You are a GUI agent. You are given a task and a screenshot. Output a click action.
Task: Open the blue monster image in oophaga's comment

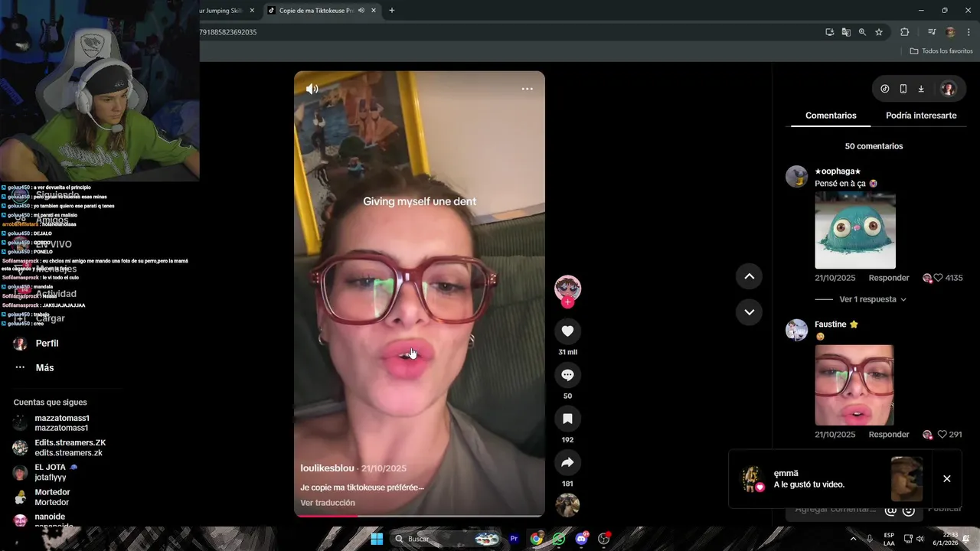coord(855,230)
